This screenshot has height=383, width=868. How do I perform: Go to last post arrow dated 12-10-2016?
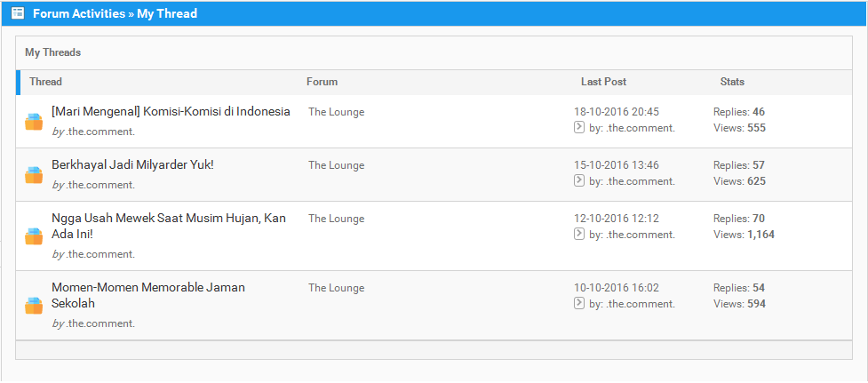pyautogui.click(x=579, y=234)
